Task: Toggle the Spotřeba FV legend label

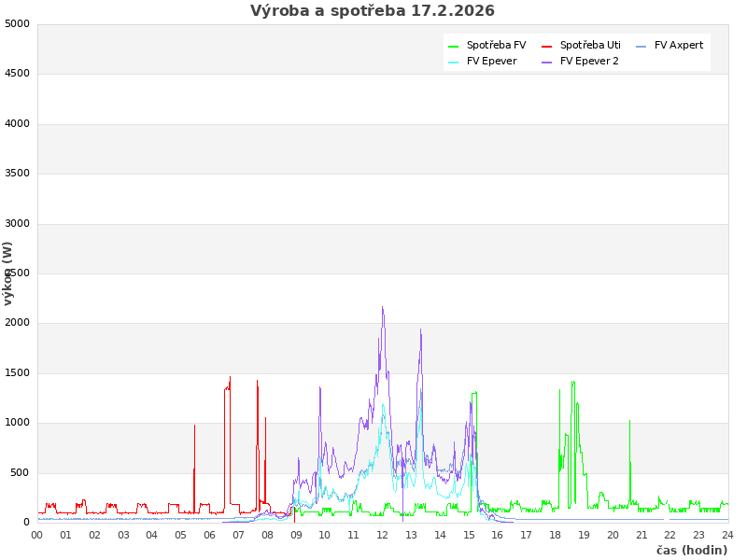Action: 496,46
